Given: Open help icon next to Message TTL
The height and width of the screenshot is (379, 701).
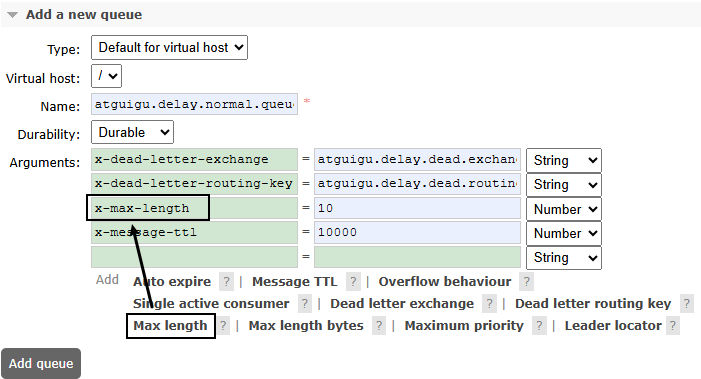Looking at the screenshot, I should pos(353,282).
